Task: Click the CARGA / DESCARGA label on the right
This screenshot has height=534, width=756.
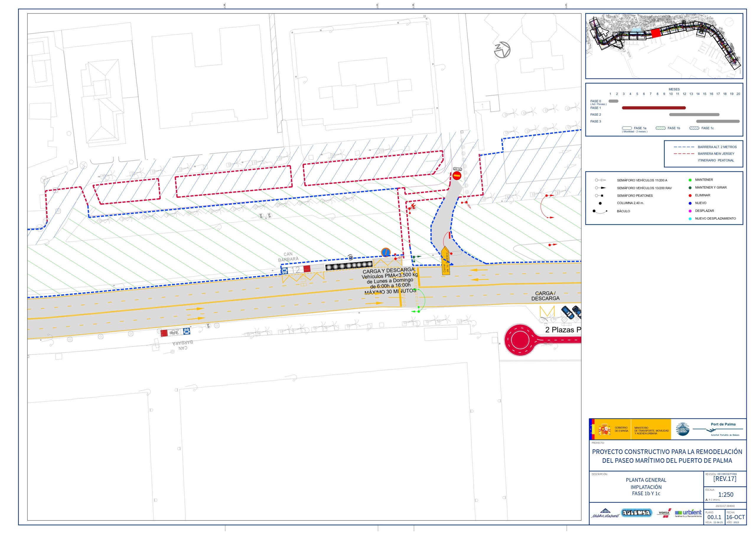Action: [x=545, y=296]
